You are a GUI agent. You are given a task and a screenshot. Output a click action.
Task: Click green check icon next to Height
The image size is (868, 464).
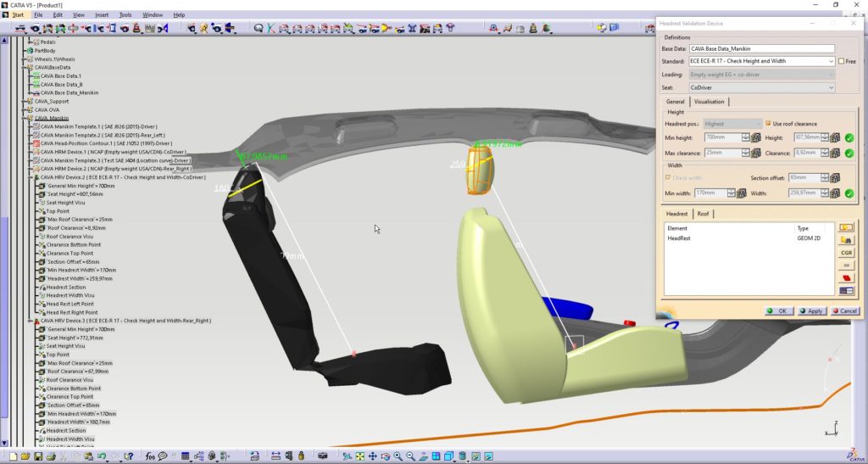(x=849, y=138)
